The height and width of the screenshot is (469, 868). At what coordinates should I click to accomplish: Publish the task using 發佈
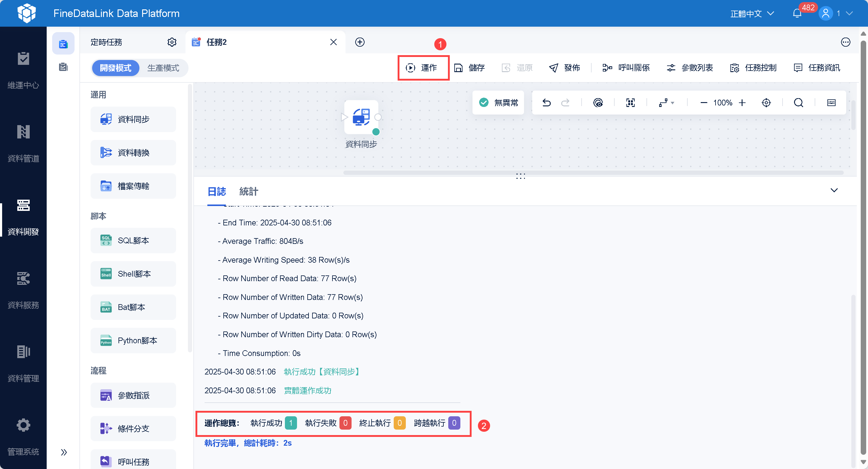pyautogui.click(x=564, y=68)
